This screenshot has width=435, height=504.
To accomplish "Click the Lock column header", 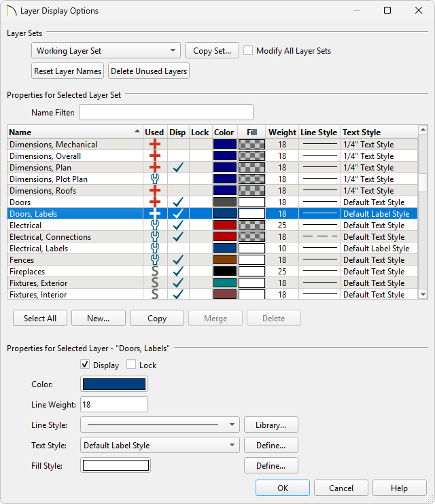I will (x=200, y=132).
